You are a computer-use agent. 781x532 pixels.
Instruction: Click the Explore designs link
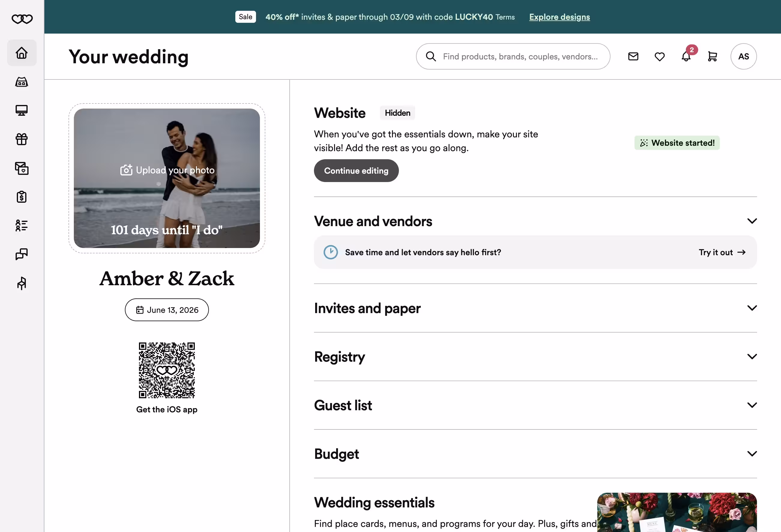[x=559, y=17]
